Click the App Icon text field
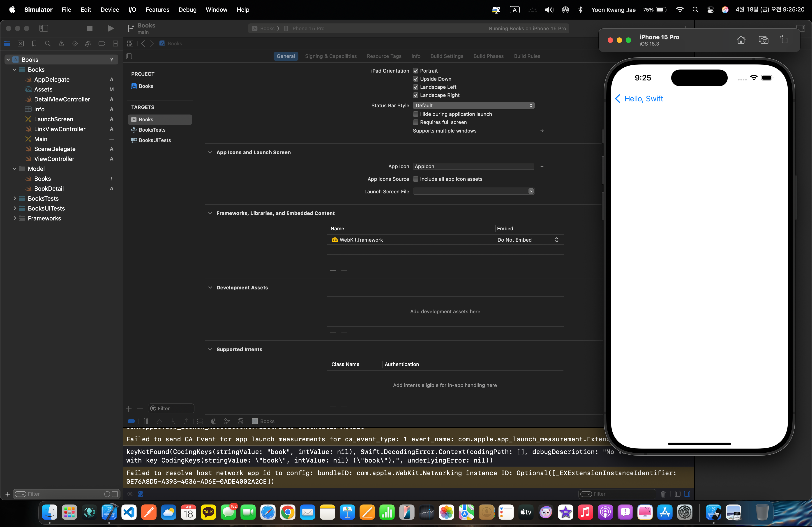Screen dimensions: 812x527 (473, 166)
